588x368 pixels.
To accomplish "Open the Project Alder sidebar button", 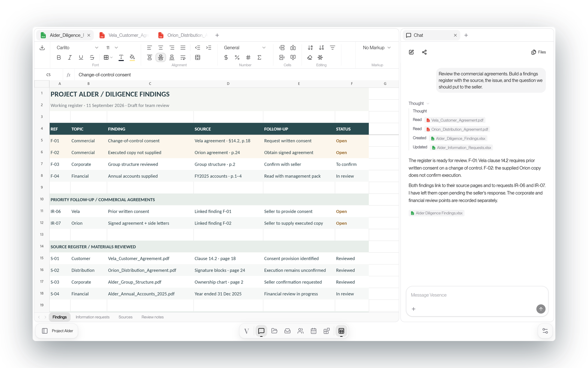I will click(x=57, y=331).
